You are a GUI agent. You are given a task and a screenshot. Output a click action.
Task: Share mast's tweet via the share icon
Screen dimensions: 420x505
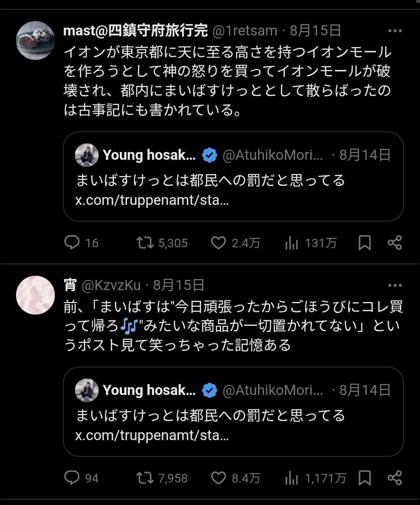coord(395,243)
